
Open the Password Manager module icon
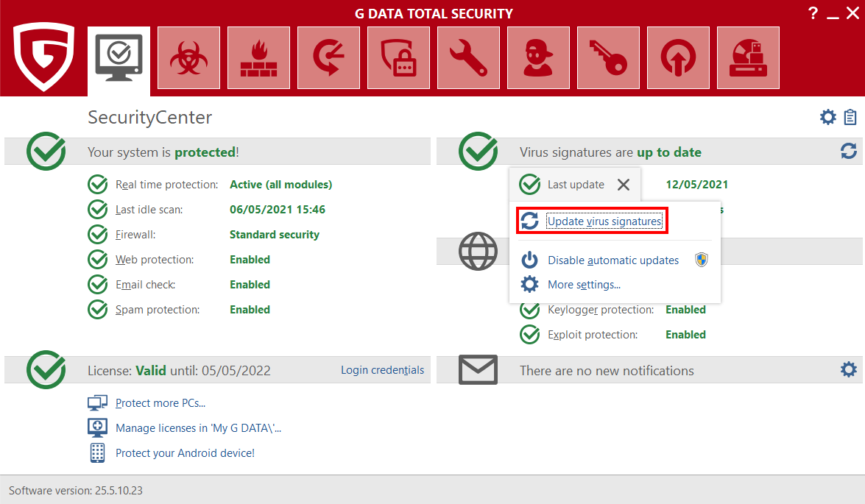point(398,57)
